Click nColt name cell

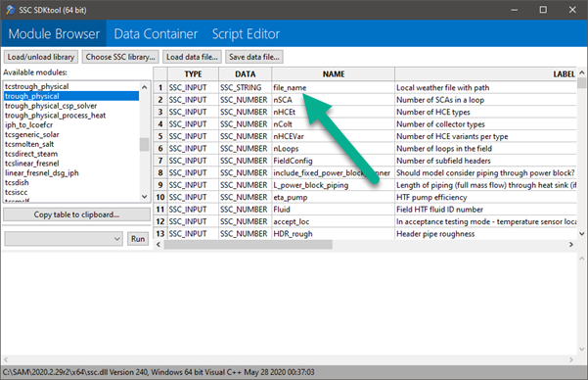(x=333, y=124)
